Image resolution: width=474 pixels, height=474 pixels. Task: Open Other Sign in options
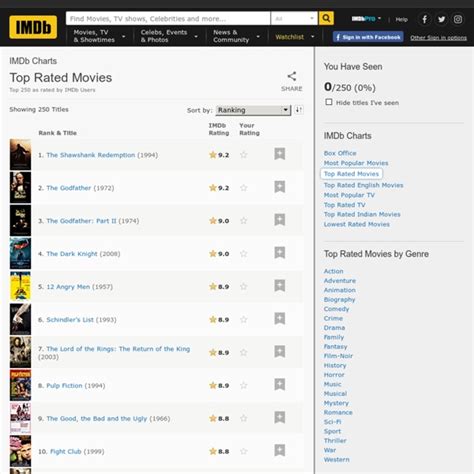(438, 38)
